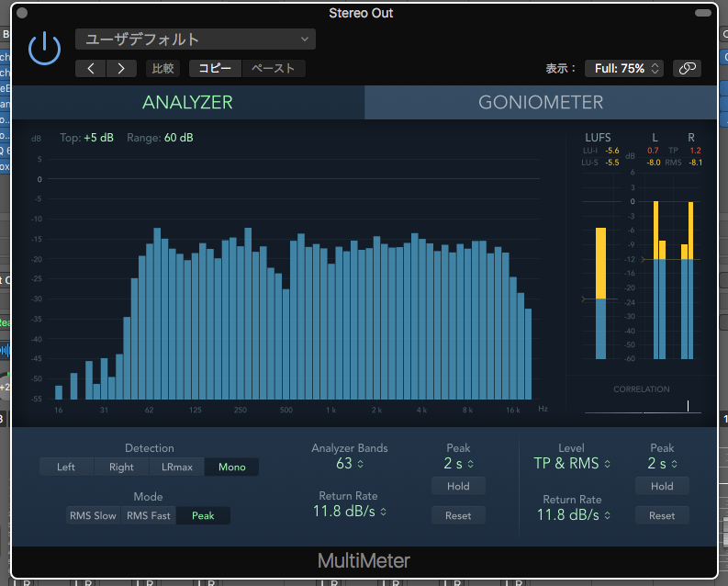Click the Stereo Out window title
Screen dimensions: 728x586
361,13
